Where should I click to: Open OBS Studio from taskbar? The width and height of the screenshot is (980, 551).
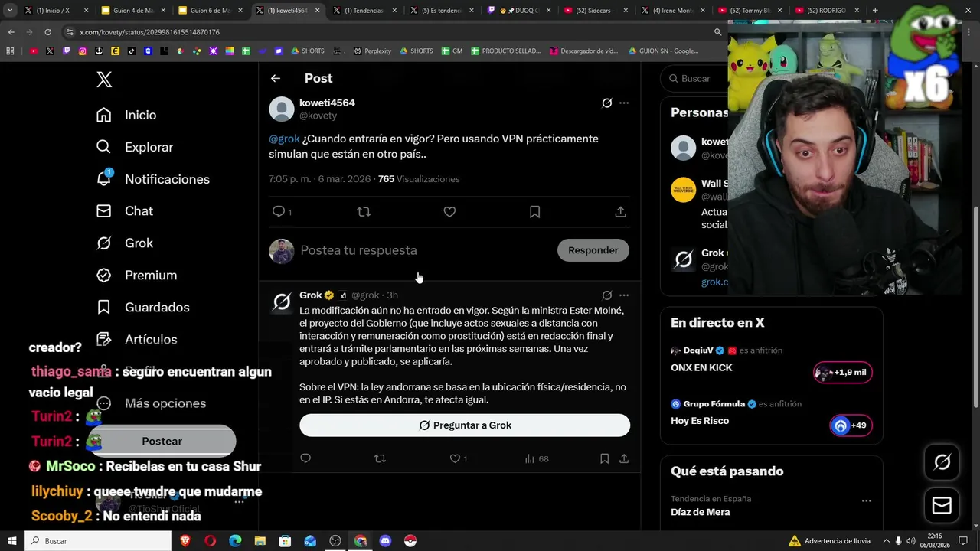point(335,541)
